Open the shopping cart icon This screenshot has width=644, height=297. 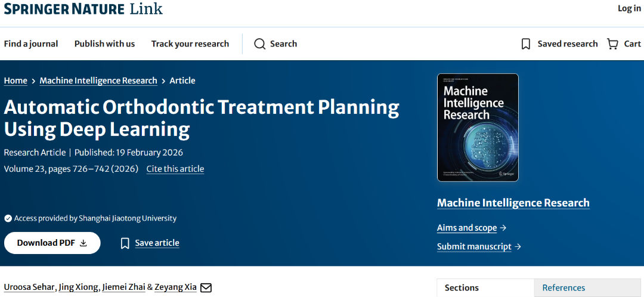click(612, 44)
